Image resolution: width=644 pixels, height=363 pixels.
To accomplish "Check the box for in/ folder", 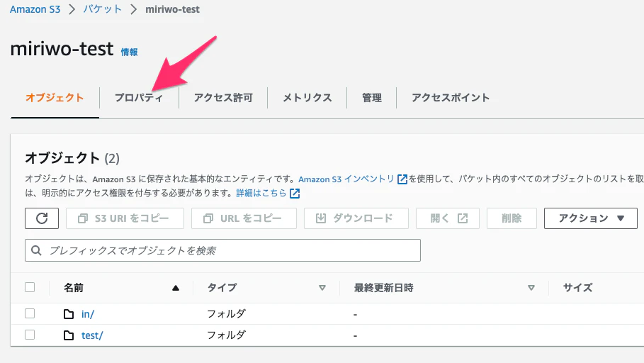I will click(30, 313).
